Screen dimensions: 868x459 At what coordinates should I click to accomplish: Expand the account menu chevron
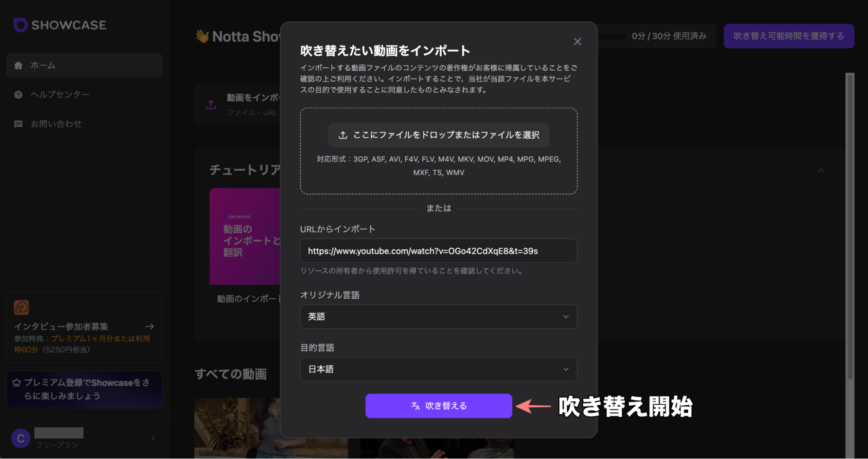153,438
